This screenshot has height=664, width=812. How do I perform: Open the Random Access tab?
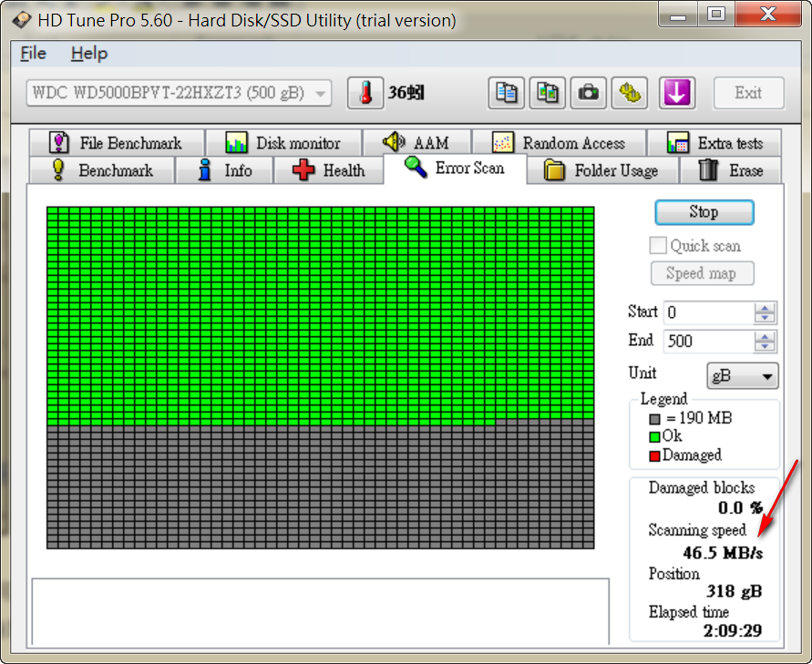(560, 143)
